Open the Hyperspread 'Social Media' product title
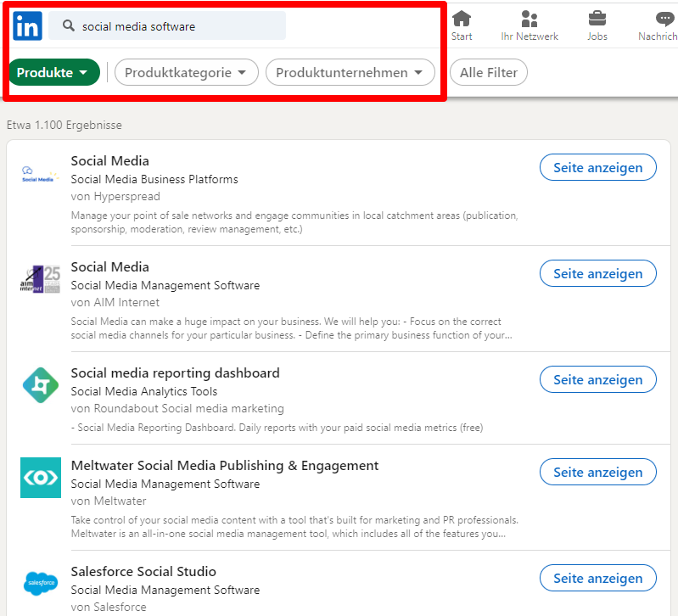 109,161
